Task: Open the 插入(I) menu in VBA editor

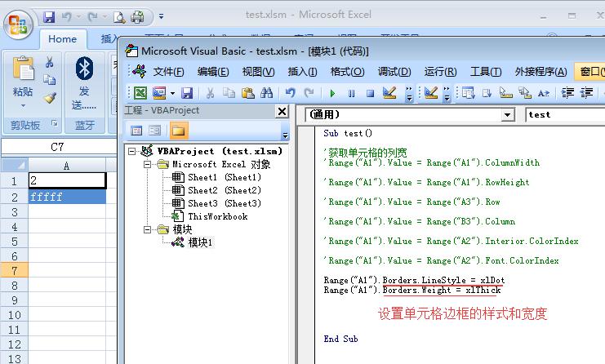Action: (x=302, y=72)
